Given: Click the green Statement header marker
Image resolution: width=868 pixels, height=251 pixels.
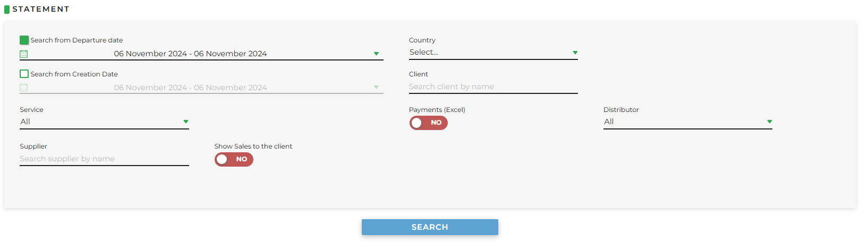Looking at the screenshot, I should tap(7, 9).
